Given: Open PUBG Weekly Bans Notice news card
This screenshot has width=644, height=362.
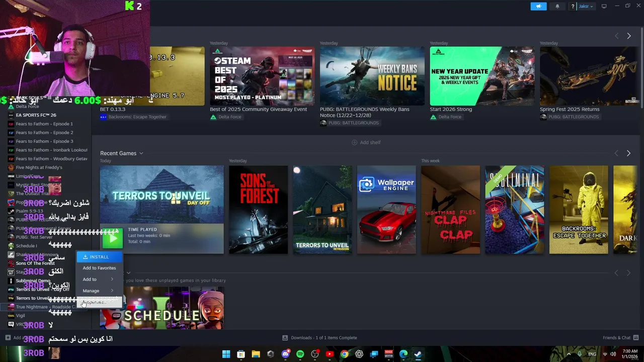Looking at the screenshot, I should pyautogui.click(x=372, y=76).
